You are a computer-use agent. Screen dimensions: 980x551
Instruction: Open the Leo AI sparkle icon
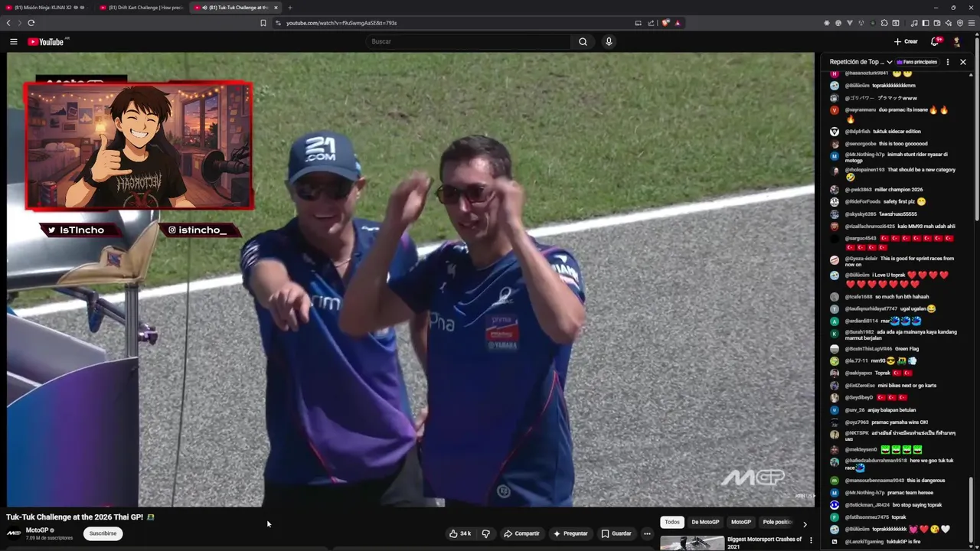(948, 23)
